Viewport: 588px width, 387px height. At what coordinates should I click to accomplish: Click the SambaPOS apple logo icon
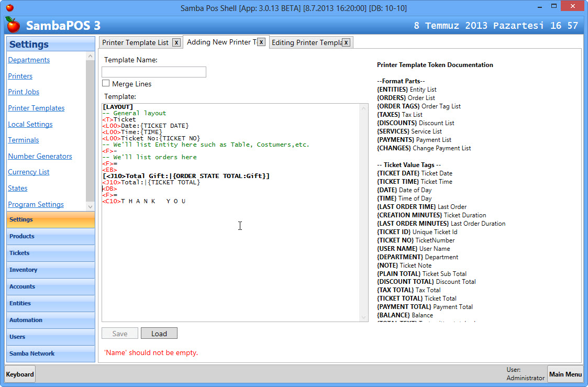13,25
